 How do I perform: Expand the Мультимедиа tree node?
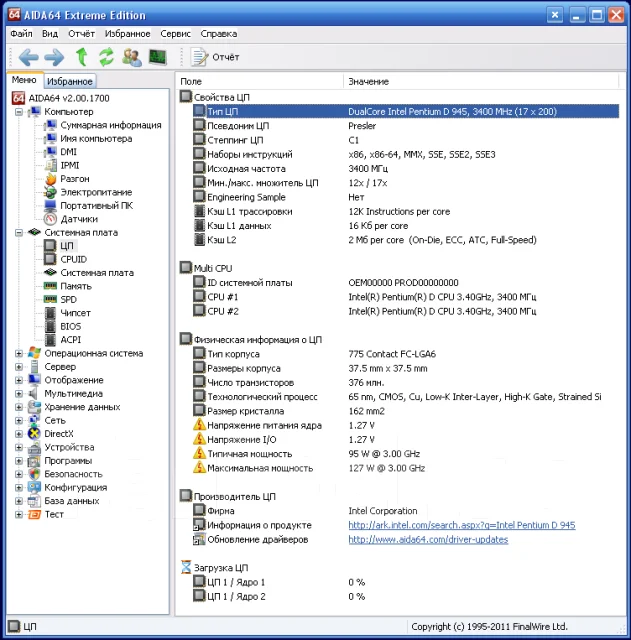19,394
